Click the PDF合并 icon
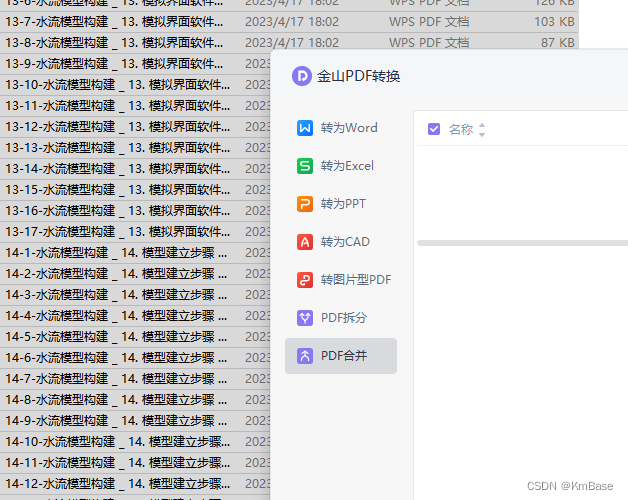Image resolution: width=628 pixels, height=500 pixels. click(x=305, y=356)
